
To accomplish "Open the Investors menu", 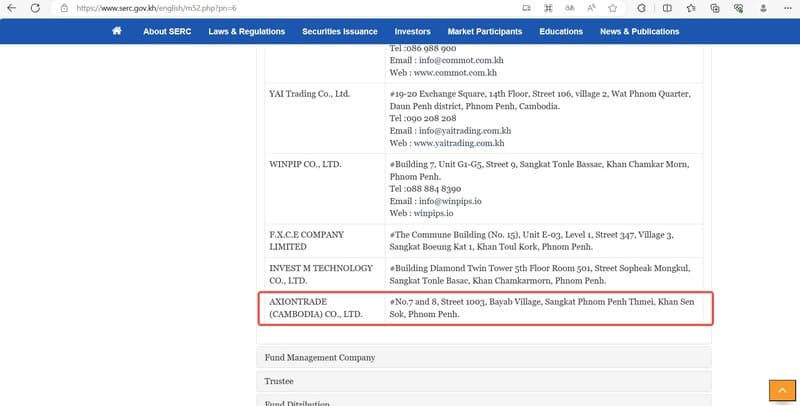I will pos(412,32).
